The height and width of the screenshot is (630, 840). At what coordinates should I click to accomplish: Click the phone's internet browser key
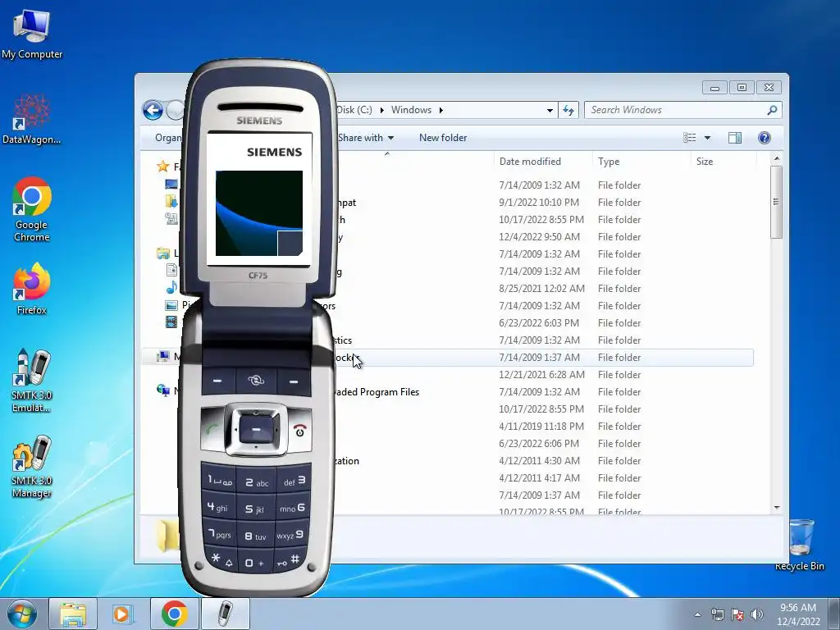click(x=256, y=381)
